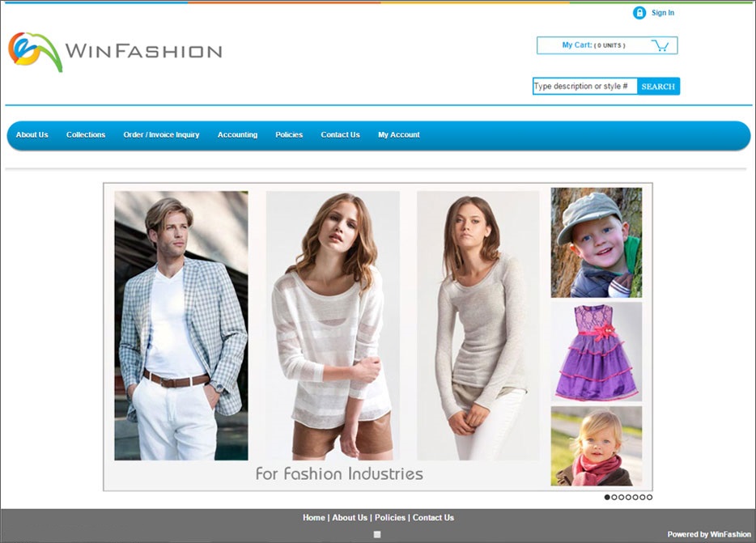The width and height of the screenshot is (756, 543).
Task: Click the blue lock Sign In icon
Action: [x=639, y=13]
